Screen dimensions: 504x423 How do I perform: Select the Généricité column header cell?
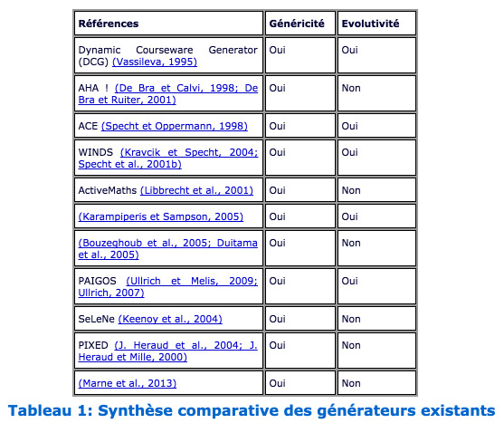click(x=300, y=24)
